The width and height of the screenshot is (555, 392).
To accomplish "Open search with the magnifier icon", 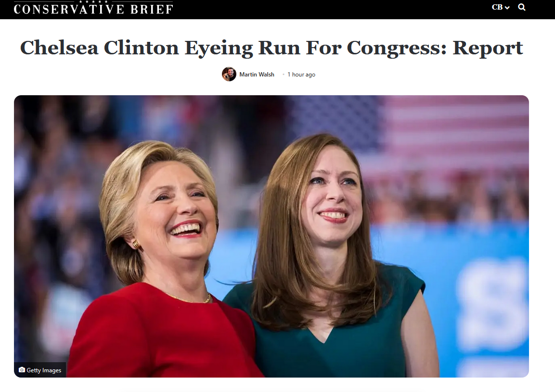I will point(522,7).
